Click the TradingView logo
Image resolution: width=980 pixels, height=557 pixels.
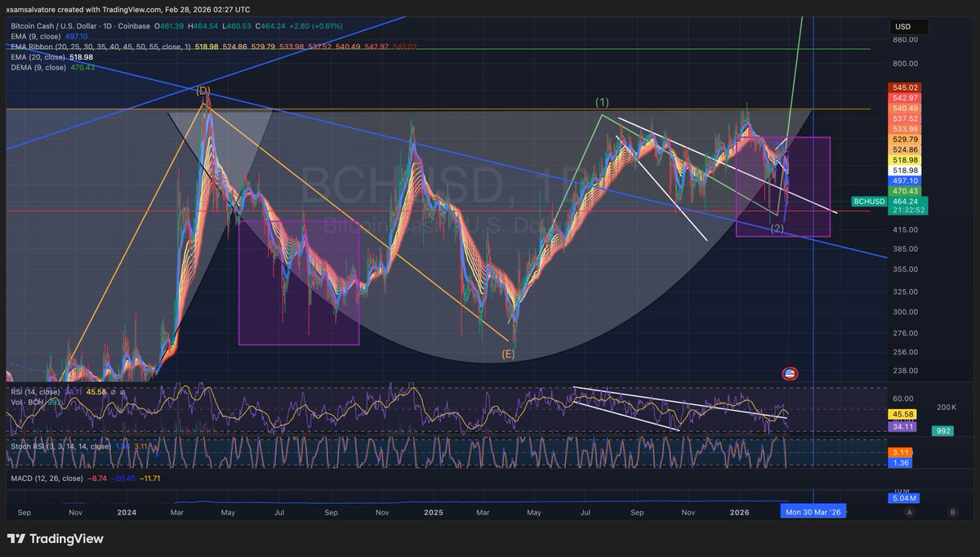pos(55,538)
